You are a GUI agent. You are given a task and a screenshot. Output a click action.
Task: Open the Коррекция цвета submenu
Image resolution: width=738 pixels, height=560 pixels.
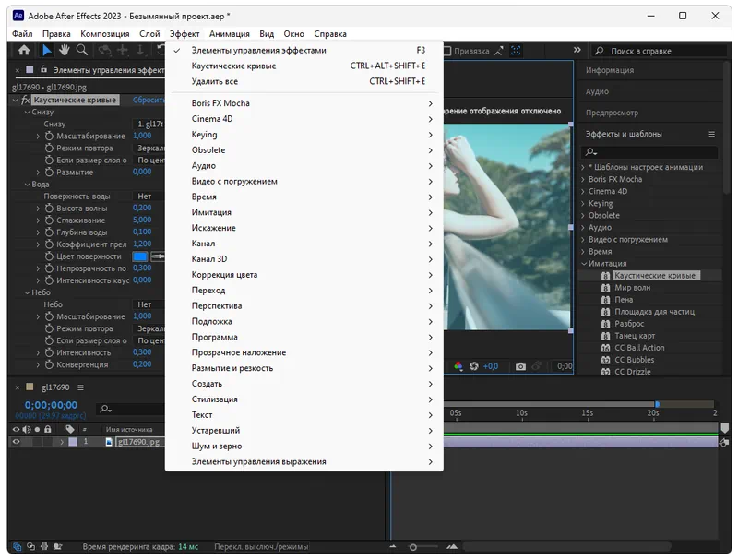224,275
